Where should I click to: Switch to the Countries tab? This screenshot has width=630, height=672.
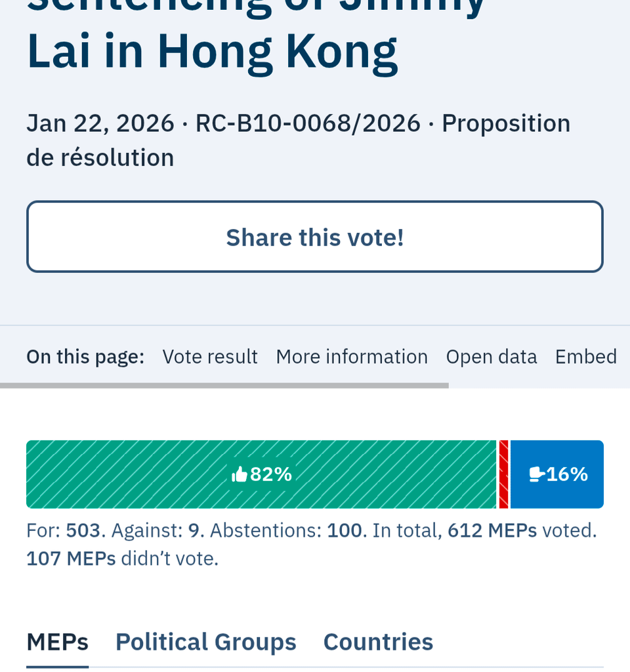pos(378,642)
